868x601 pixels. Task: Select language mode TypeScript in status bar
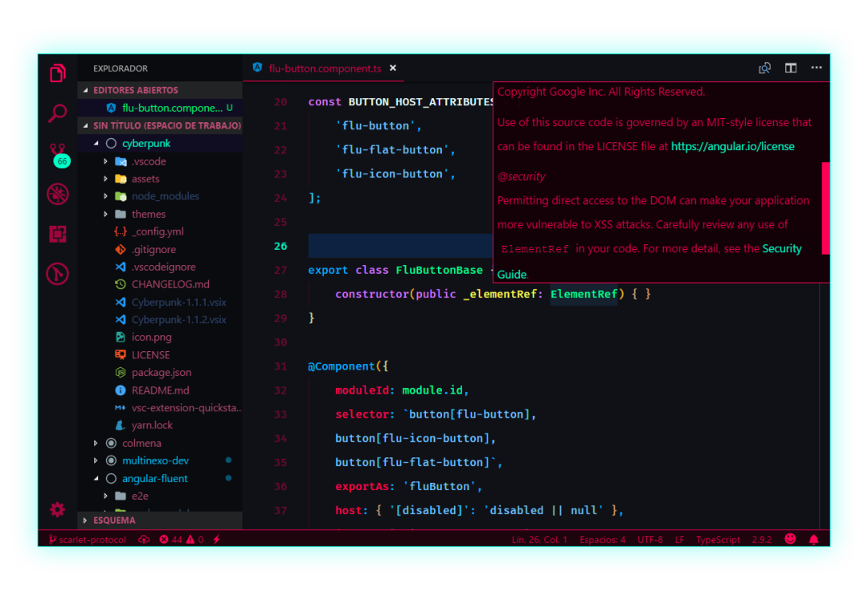point(718,540)
